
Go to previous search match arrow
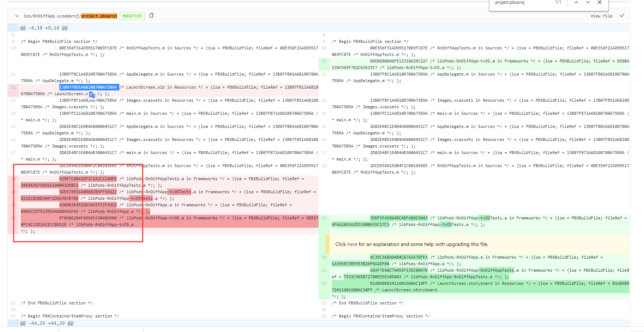(x=576, y=3)
